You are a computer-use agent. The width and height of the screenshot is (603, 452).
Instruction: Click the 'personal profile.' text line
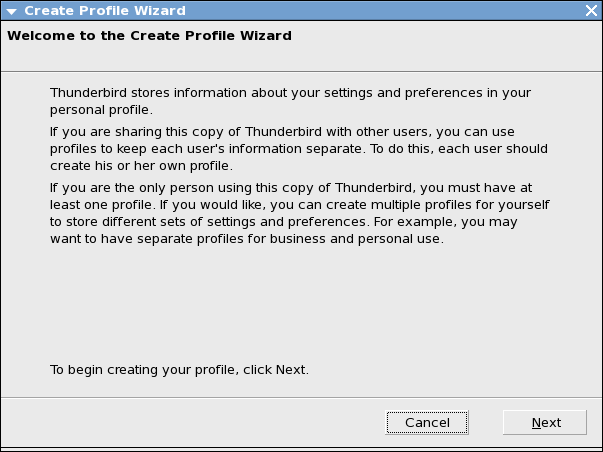(102, 110)
